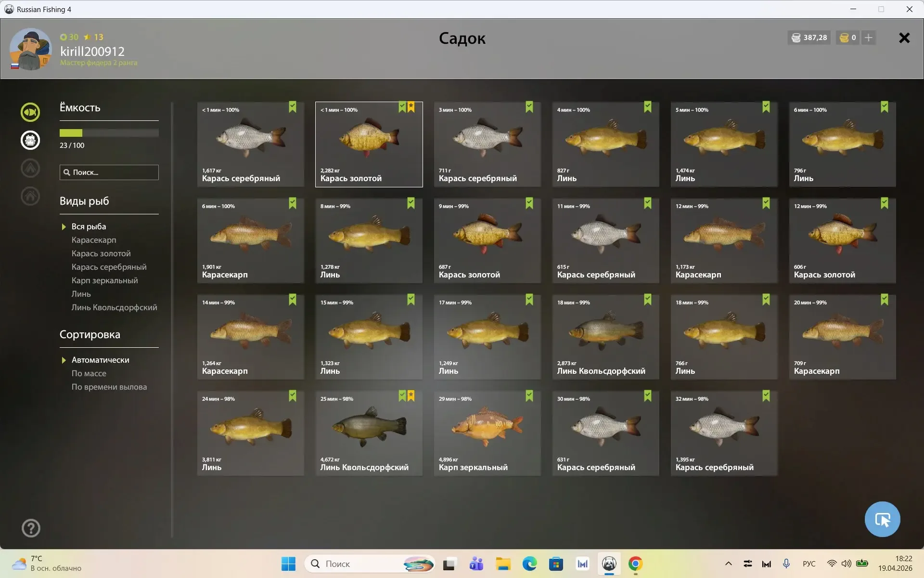Toggle green bookmark on Линь 3,811 кг card
Viewport: 924px width, 578px height.
point(293,396)
